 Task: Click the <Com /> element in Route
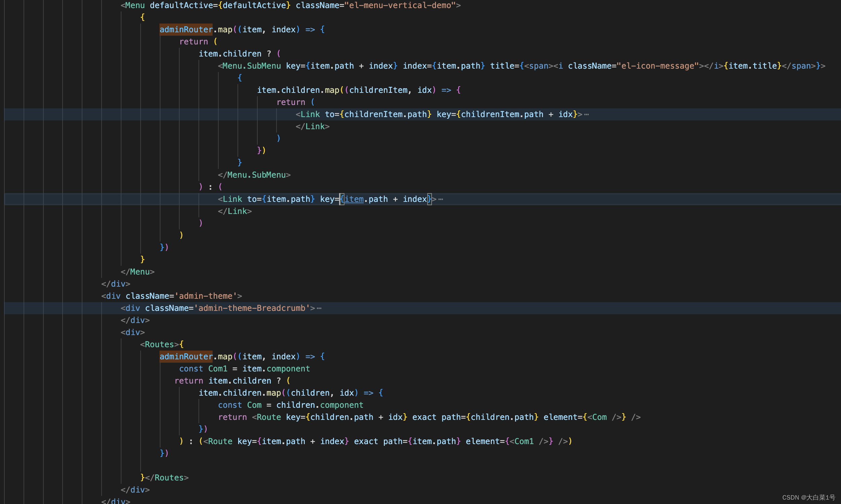(x=604, y=418)
